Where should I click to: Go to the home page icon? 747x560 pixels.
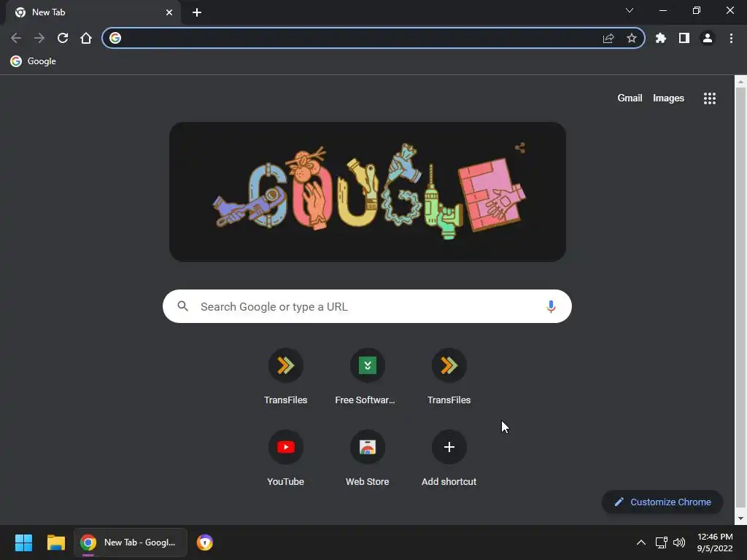tap(86, 38)
